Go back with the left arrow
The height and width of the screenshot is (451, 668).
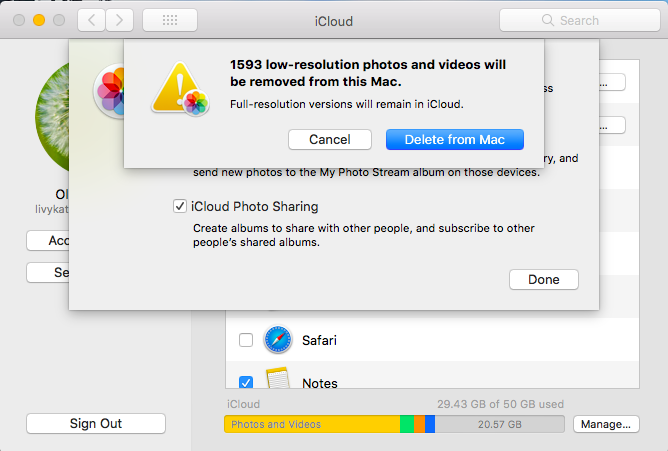(x=92, y=20)
